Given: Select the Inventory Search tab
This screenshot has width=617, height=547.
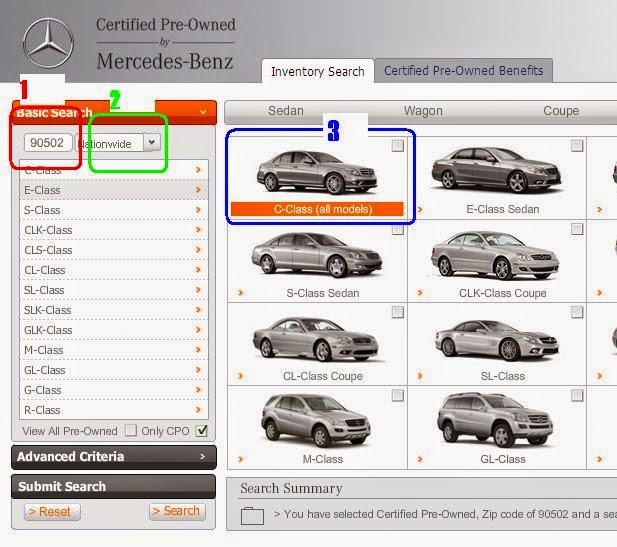Looking at the screenshot, I should [x=318, y=72].
